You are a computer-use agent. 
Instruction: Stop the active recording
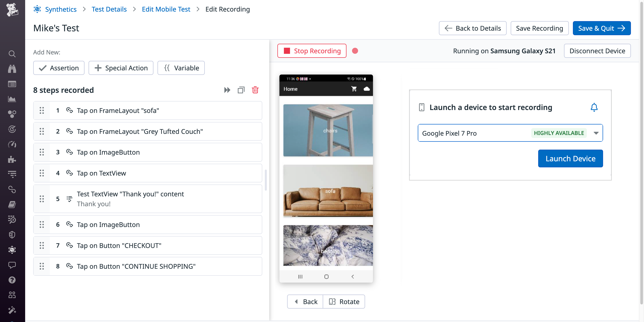(312, 51)
